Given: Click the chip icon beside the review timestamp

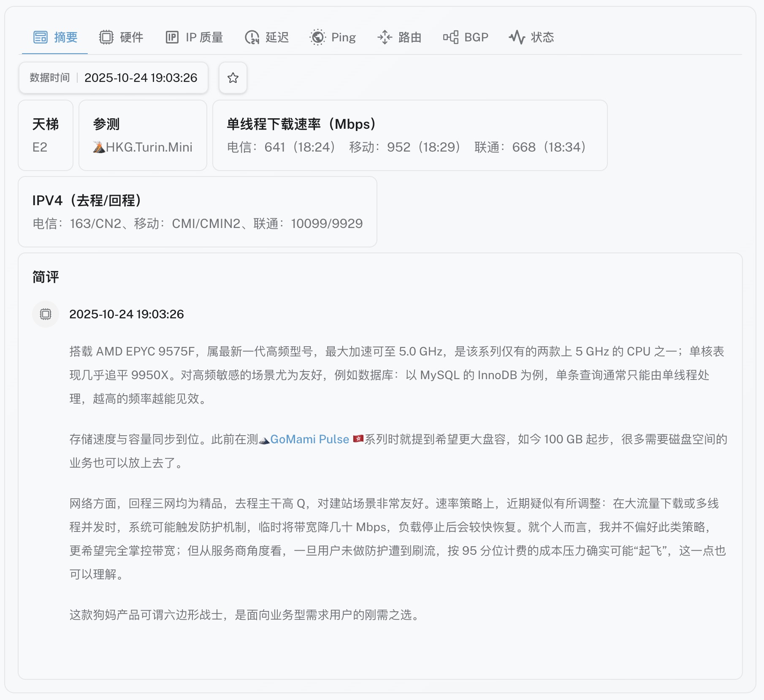Looking at the screenshot, I should (46, 314).
